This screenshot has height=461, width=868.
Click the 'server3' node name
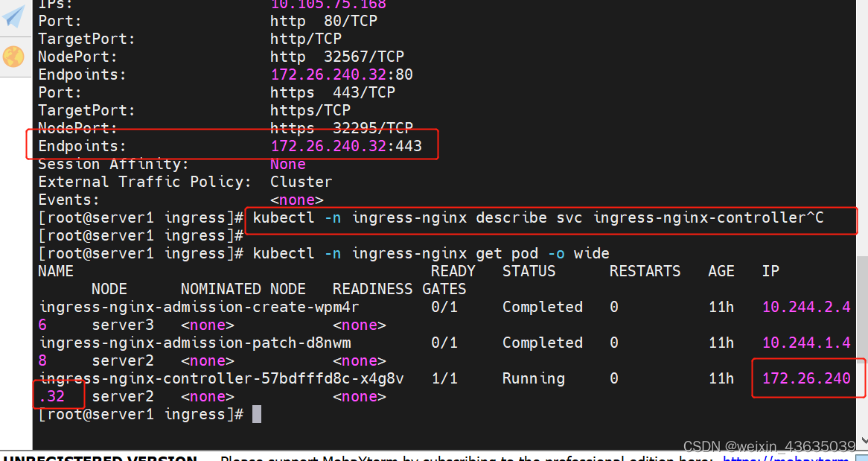[123, 325]
